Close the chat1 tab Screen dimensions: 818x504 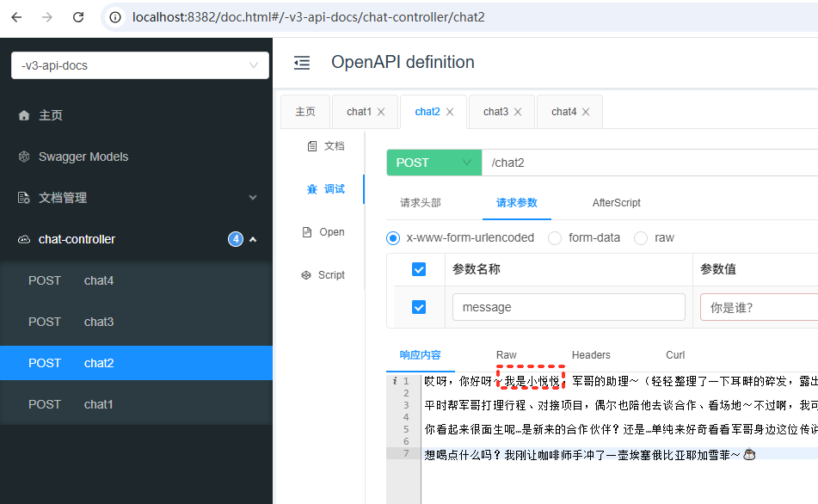click(381, 112)
